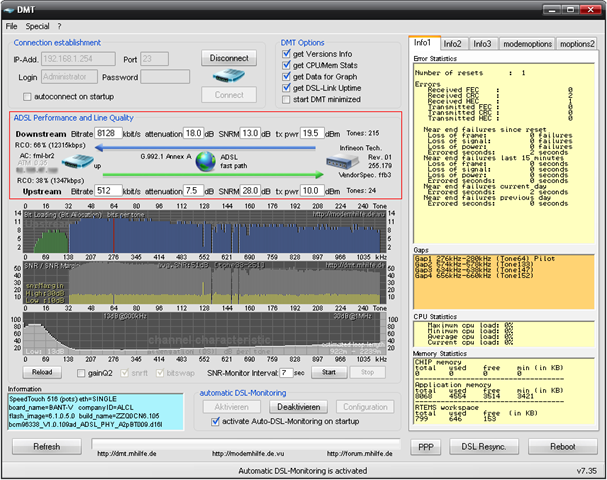The width and height of the screenshot is (607, 480).
Task: Open the modemoptions tab
Action: 527,44
